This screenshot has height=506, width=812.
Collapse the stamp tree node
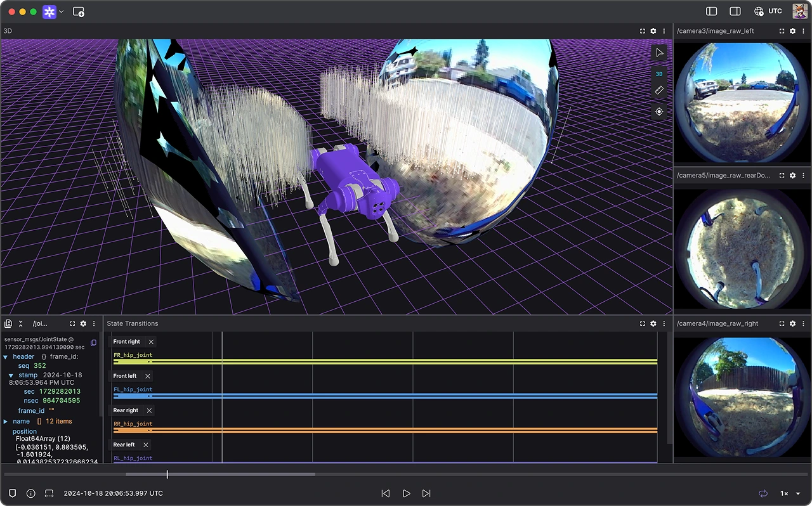(11, 375)
